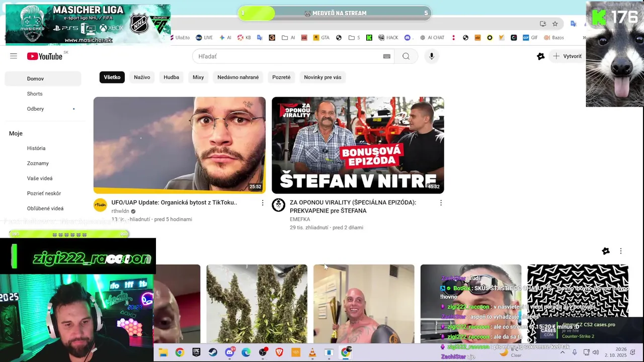The height and width of the screenshot is (362, 644).
Task: Launch Steam from the taskbar
Action: point(213,352)
